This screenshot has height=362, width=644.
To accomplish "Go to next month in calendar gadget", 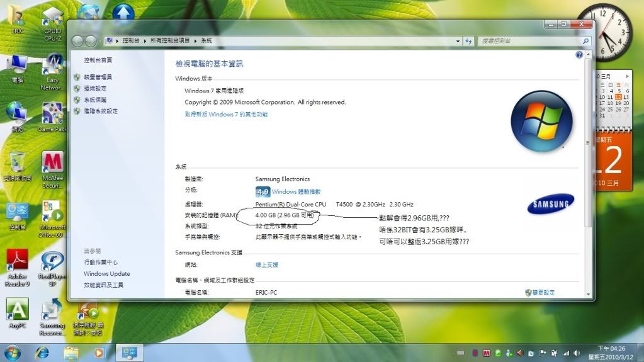I will [627, 76].
